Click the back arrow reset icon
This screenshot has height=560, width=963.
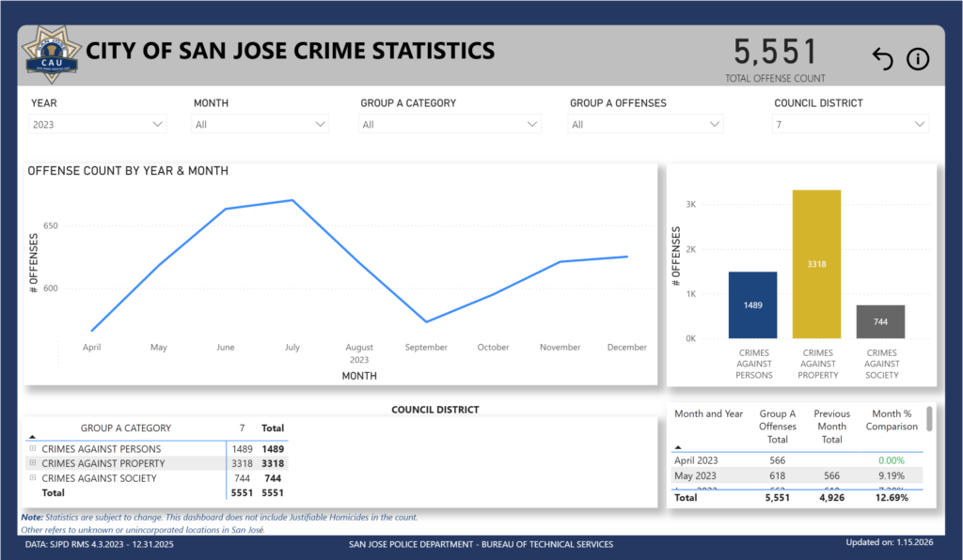point(881,59)
